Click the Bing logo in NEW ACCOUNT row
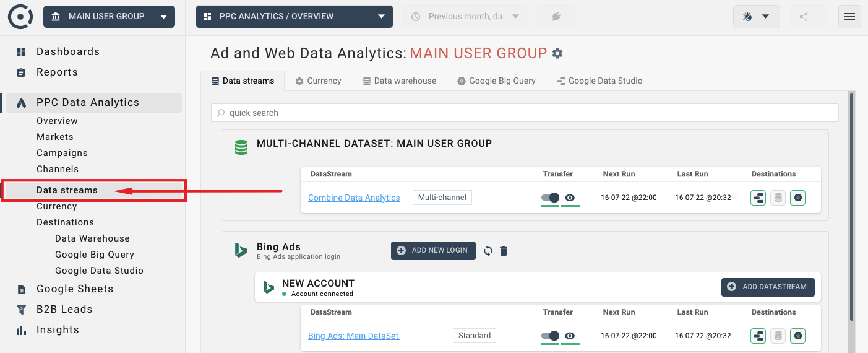The height and width of the screenshot is (353, 868). [269, 287]
